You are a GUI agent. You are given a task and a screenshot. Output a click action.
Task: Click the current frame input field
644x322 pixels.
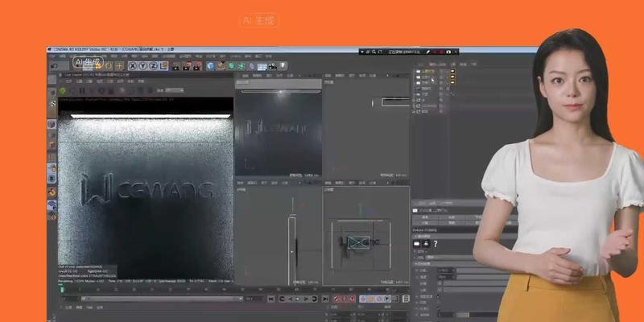point(70,299)
